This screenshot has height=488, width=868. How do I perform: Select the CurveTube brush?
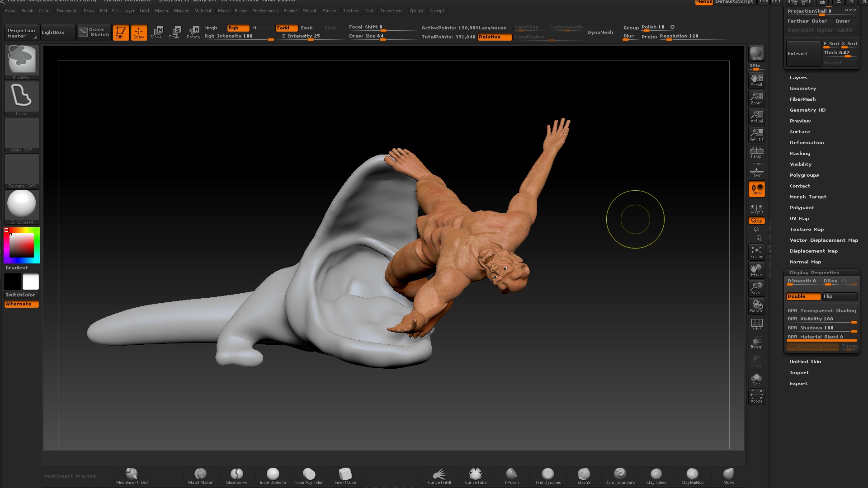pos(476,476)
